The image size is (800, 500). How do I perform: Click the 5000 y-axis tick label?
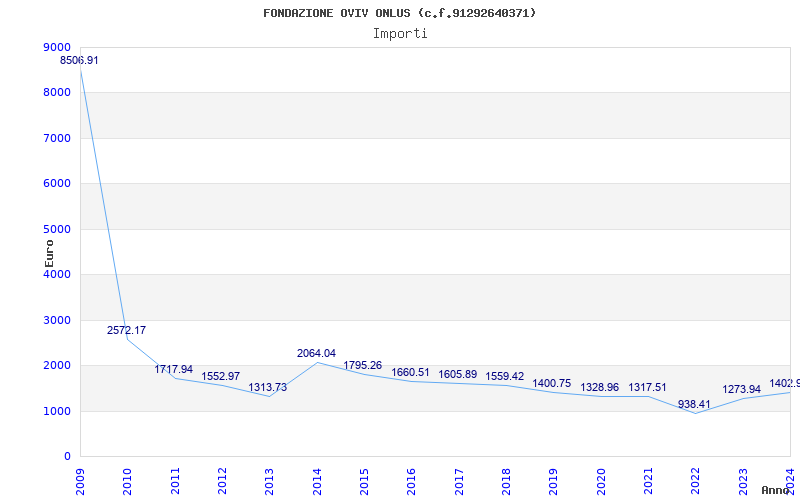(57, 229)
